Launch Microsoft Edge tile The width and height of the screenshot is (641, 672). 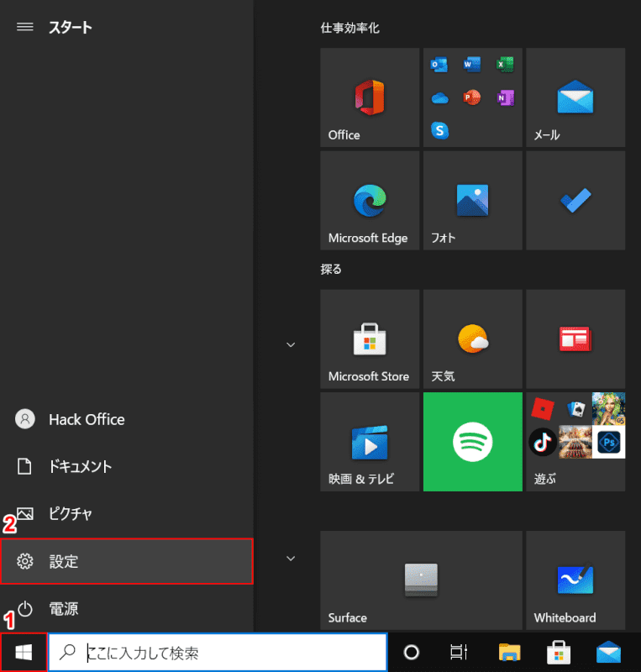370,200
